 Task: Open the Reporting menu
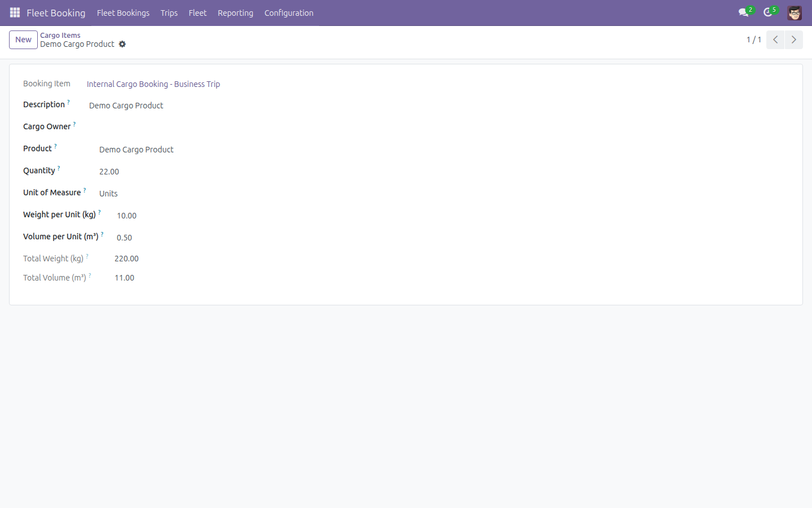coord(235,12)
